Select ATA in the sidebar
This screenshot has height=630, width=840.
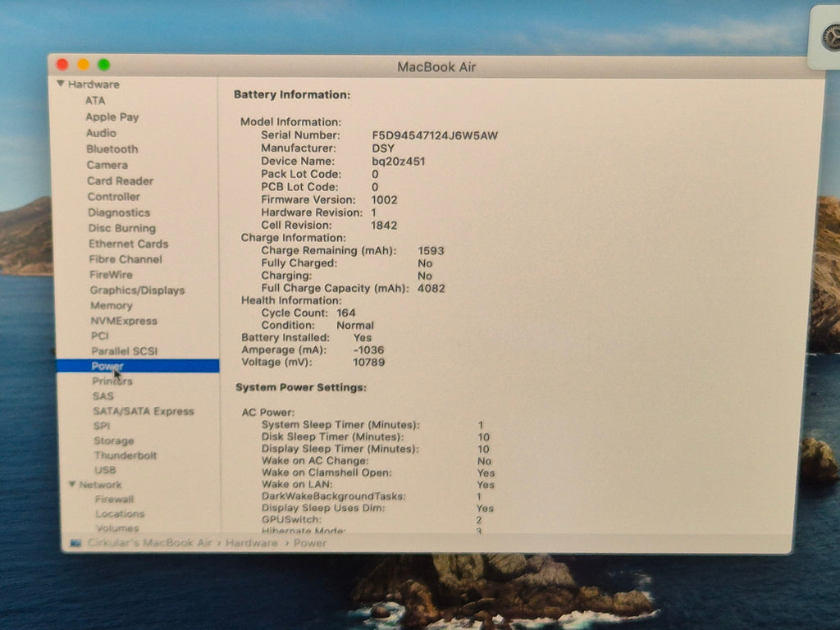[x=95, y=100]
